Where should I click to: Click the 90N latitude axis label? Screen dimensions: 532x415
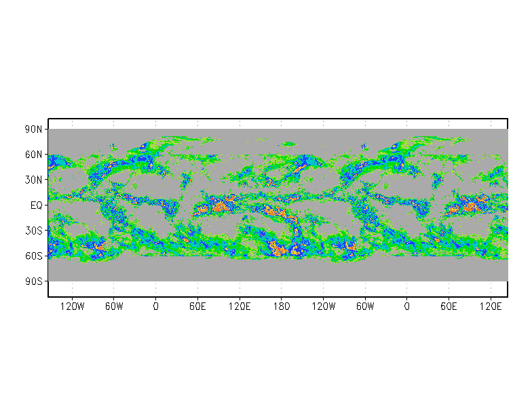34,129
